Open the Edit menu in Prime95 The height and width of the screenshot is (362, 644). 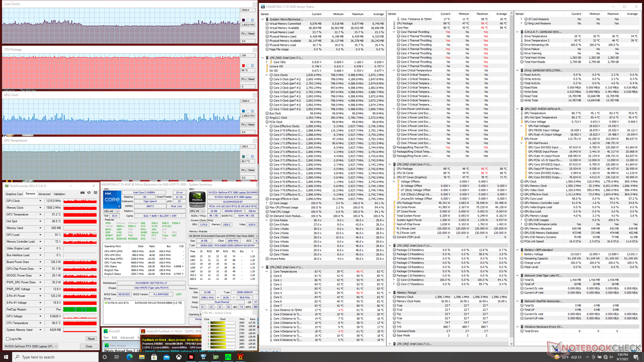point(114,338)
